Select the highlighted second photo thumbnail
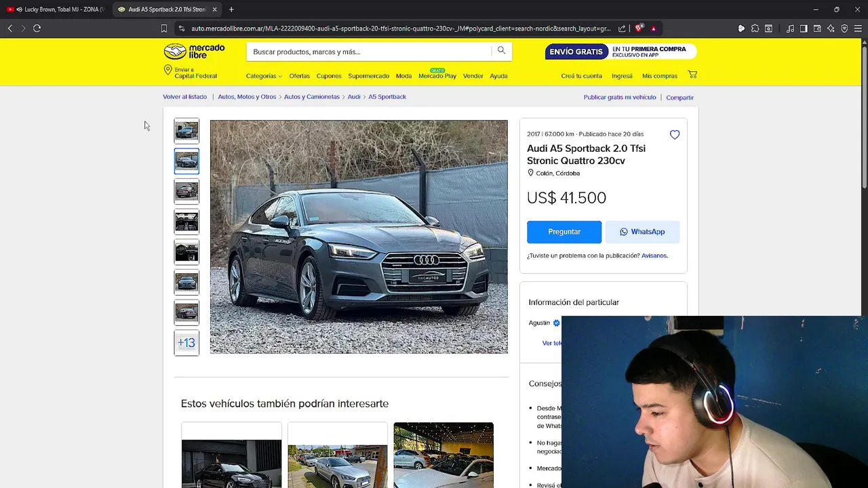The image size is (868, 488). [x=186, y=161]
